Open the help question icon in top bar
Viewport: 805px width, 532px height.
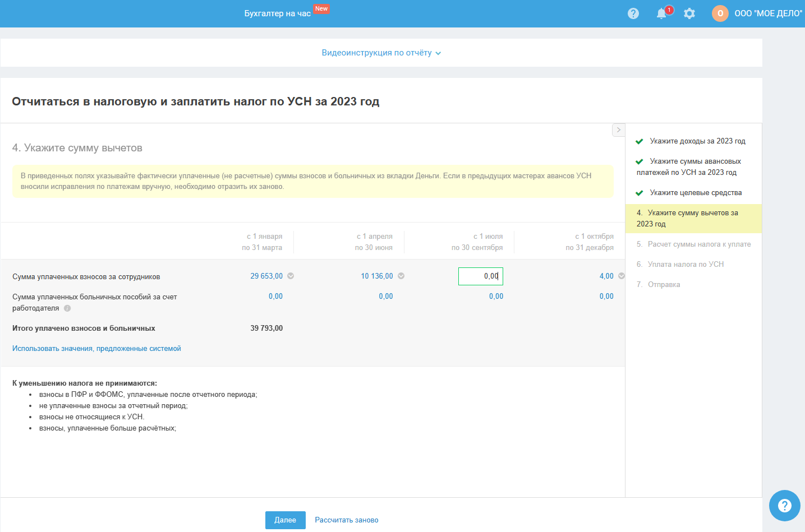(633, 13)
